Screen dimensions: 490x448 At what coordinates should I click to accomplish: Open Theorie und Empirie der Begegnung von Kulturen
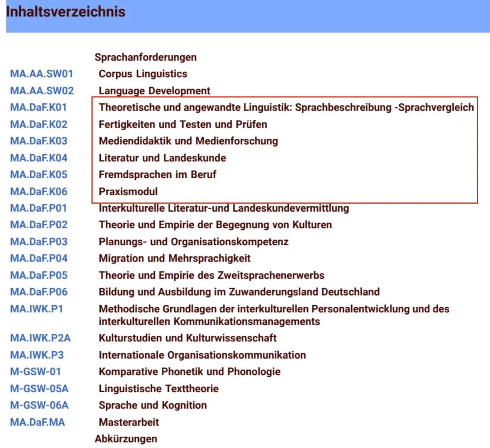(215, 225)
